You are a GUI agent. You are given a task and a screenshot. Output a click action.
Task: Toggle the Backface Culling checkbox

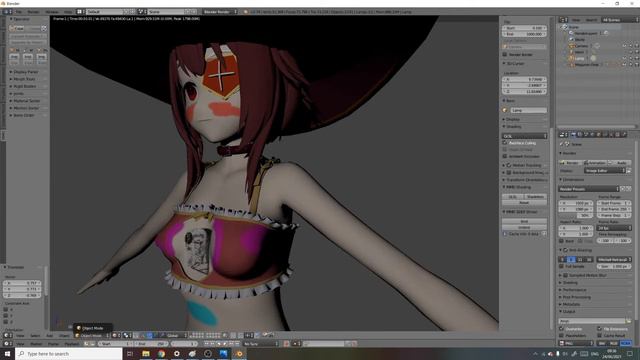tap(505, 143)
